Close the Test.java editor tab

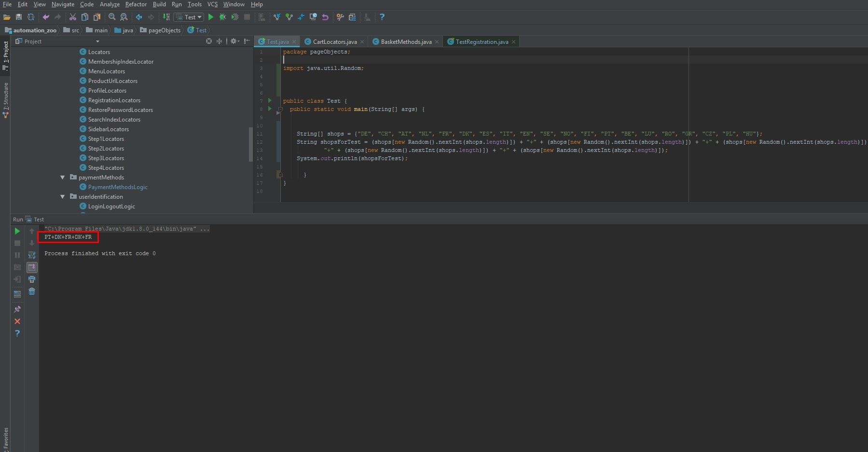294,41
